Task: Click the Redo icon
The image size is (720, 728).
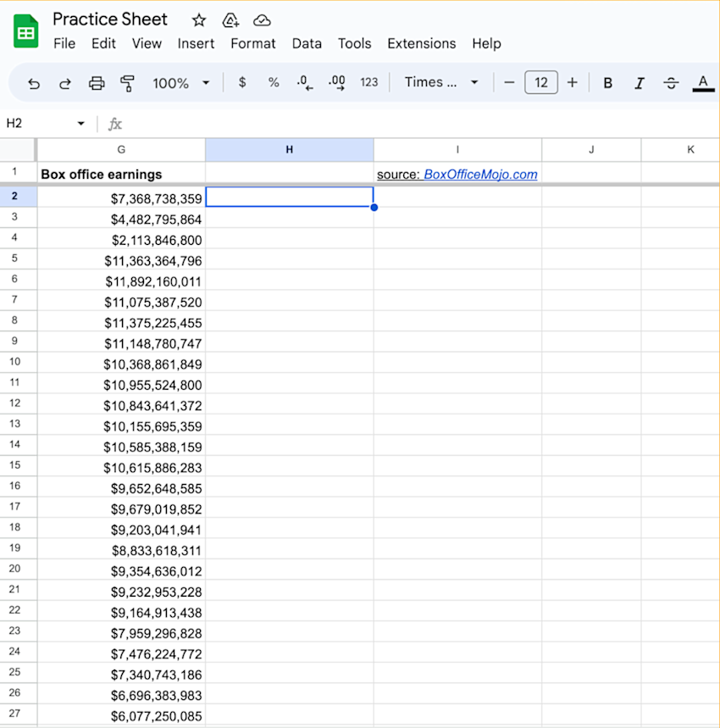Action: (65, 82)
